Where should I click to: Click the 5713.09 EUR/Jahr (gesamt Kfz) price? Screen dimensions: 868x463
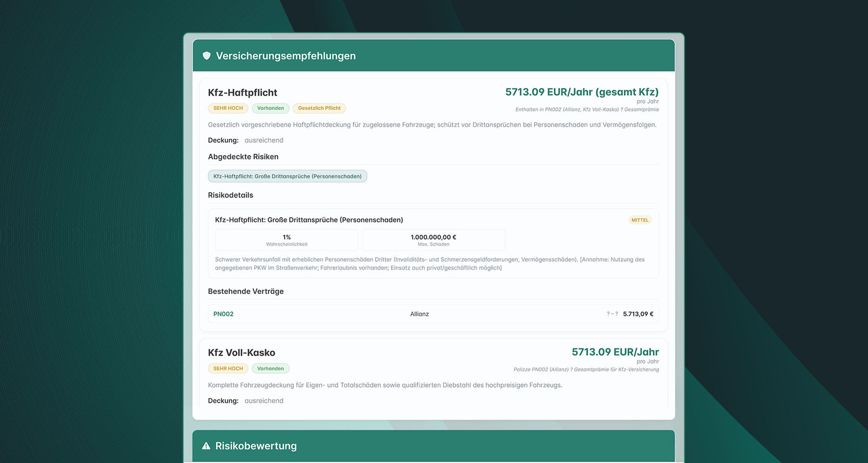point(582,92)
